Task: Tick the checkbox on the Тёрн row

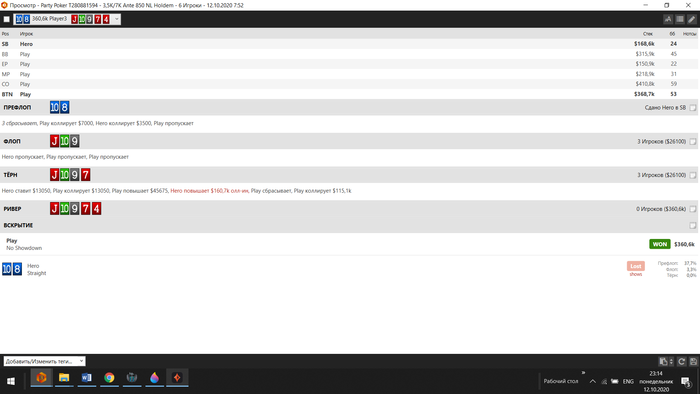Action: point(693,175)
